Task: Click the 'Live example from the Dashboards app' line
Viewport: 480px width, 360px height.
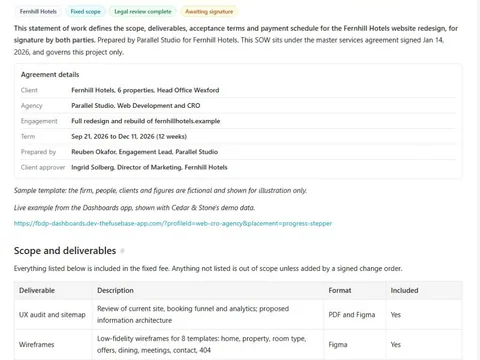Action: pyautogui.click(x=134, y=208)
